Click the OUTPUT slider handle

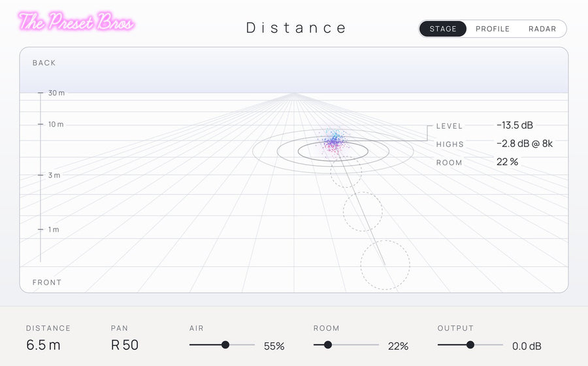click(470, 344)
